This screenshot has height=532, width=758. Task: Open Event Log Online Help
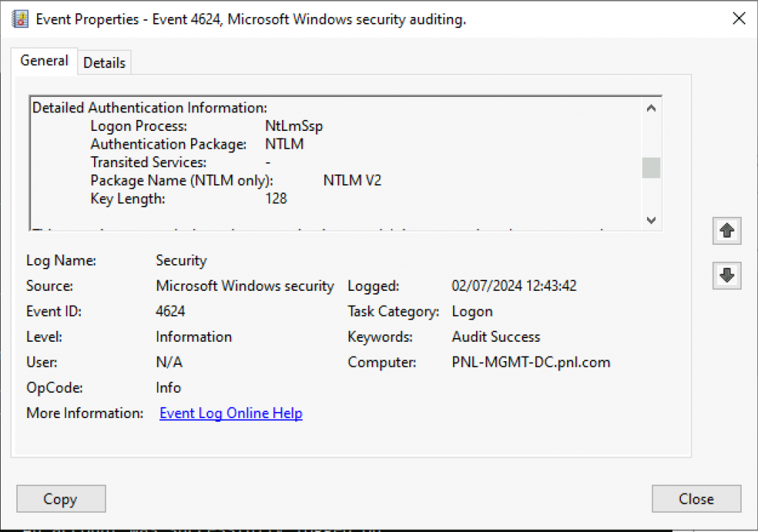tap(230, 412)
